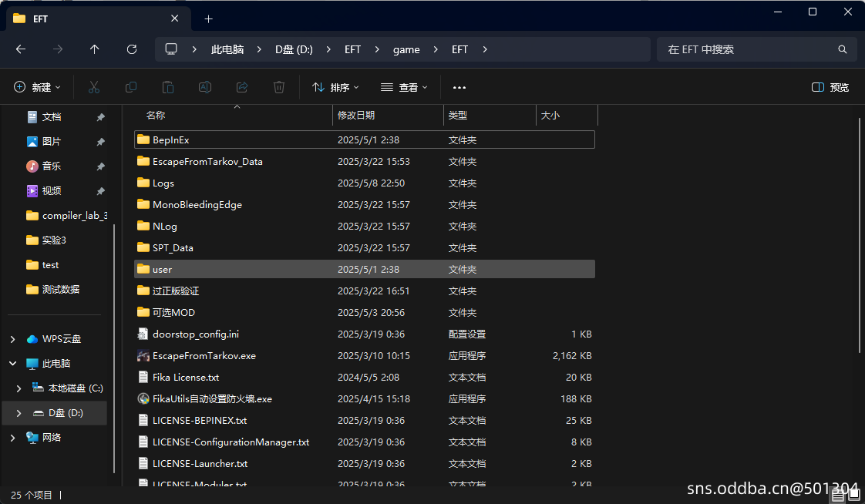Go forward with the right arrow

point(58,49)
